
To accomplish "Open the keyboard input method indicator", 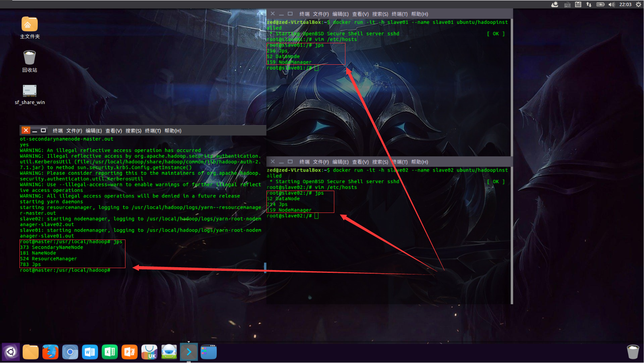I will tap(567, 5).
